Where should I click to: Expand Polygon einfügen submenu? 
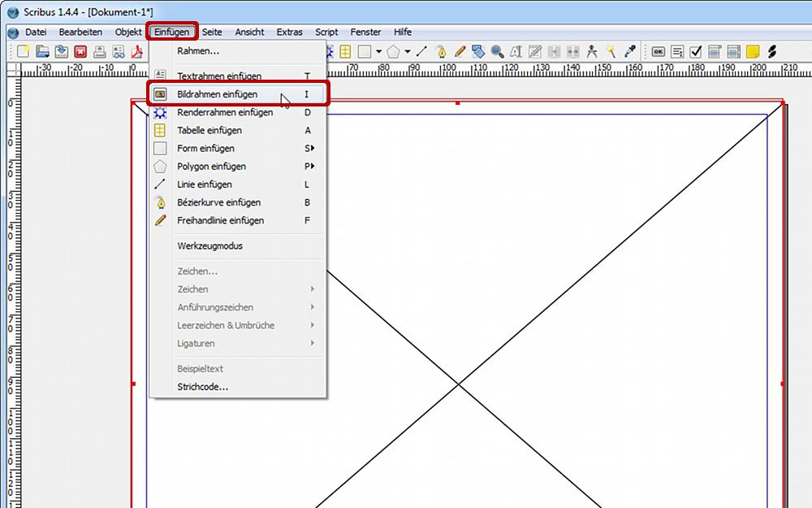238,167
